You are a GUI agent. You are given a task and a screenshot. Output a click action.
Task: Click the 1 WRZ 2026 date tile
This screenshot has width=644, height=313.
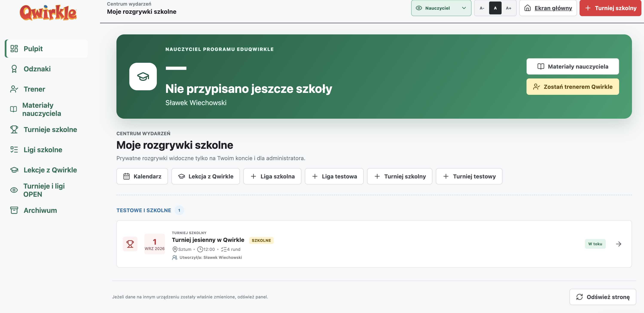(154, 244)
